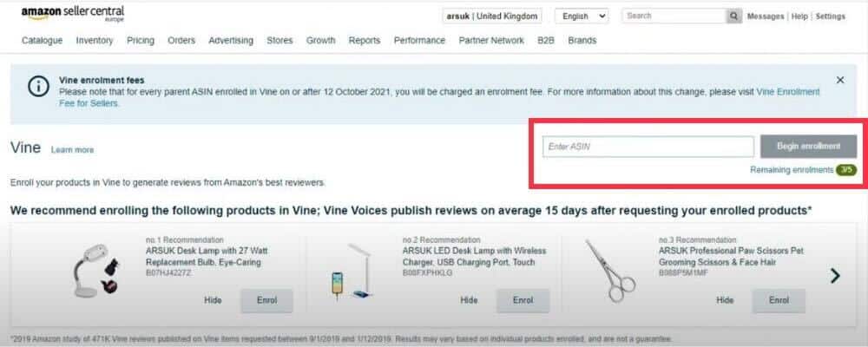The image size is (868, 347).
Task: Enrol the ARSUK LED Desk Lamp
Action: click(523, 300)
